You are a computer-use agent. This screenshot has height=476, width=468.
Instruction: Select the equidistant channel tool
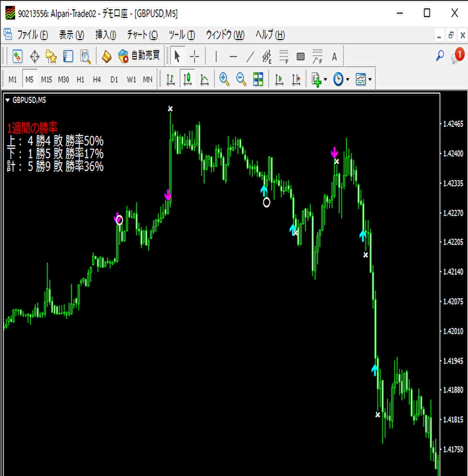[267, 56]
